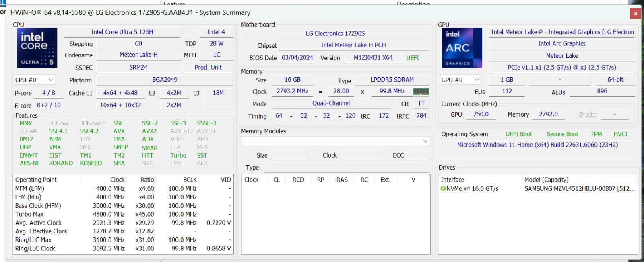Click the Intel Core Ultra 5 logo

tap(37, 47)
